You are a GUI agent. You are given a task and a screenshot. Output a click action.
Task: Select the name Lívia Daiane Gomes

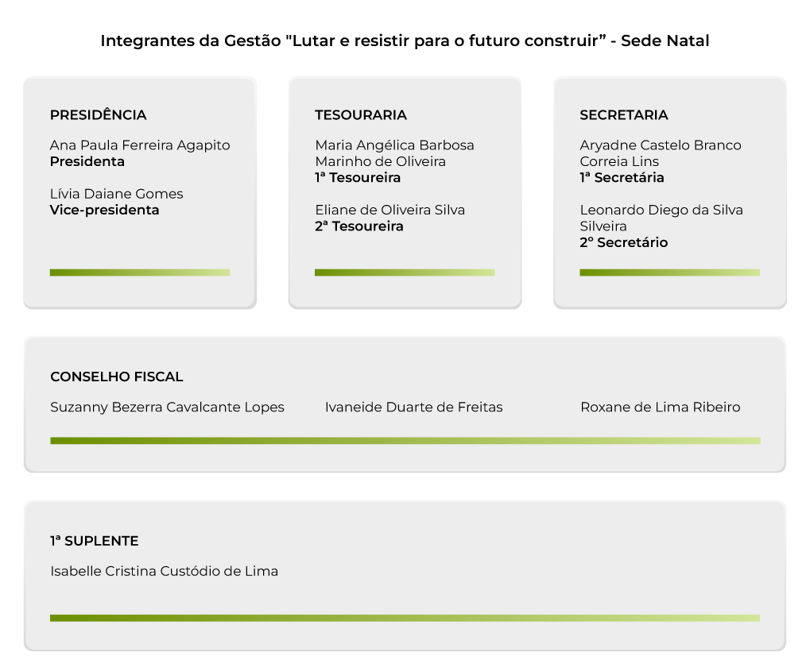[116, 194]
